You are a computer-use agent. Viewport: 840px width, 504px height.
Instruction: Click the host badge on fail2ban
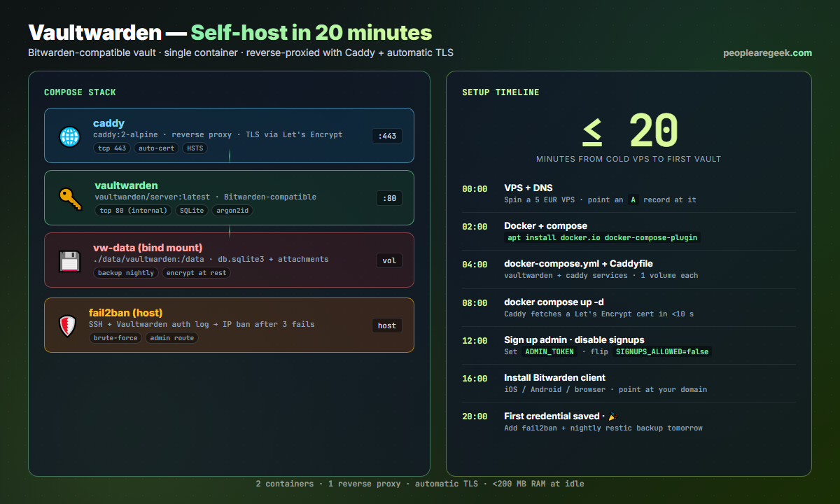point(387,325)
